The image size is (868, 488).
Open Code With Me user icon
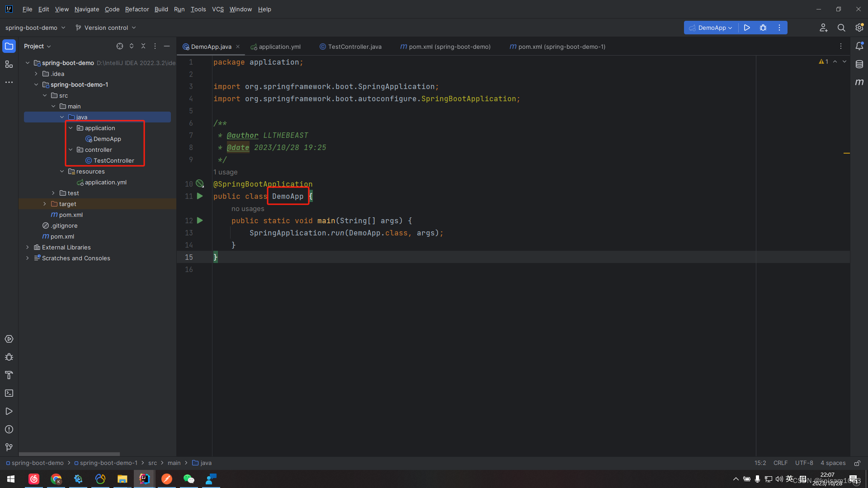[x=824, y=28]
